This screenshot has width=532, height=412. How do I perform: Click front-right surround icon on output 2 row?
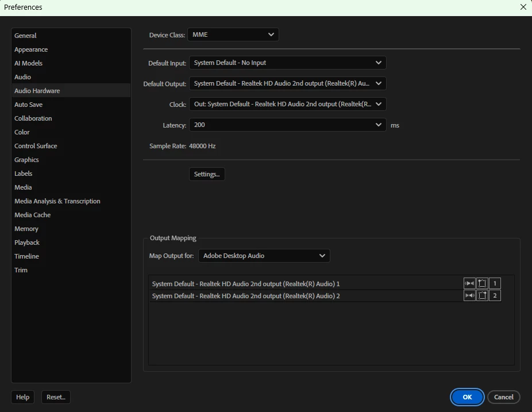tap(482, 295)
